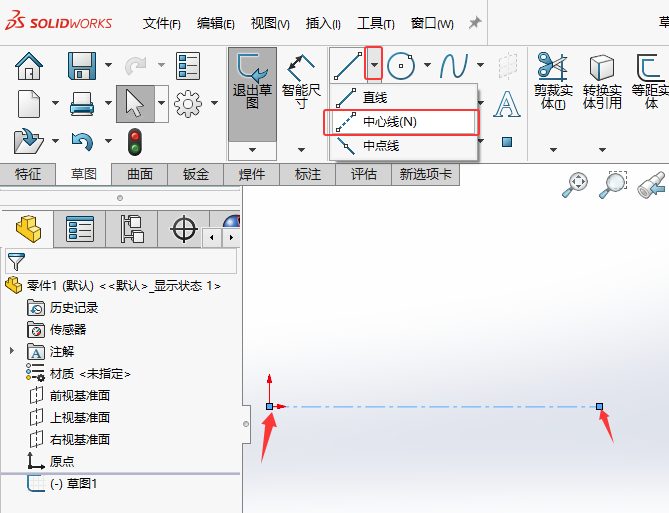Open 文件(F) menu
This screenshot has height=513, width=669.
click(x=161, y=23)
